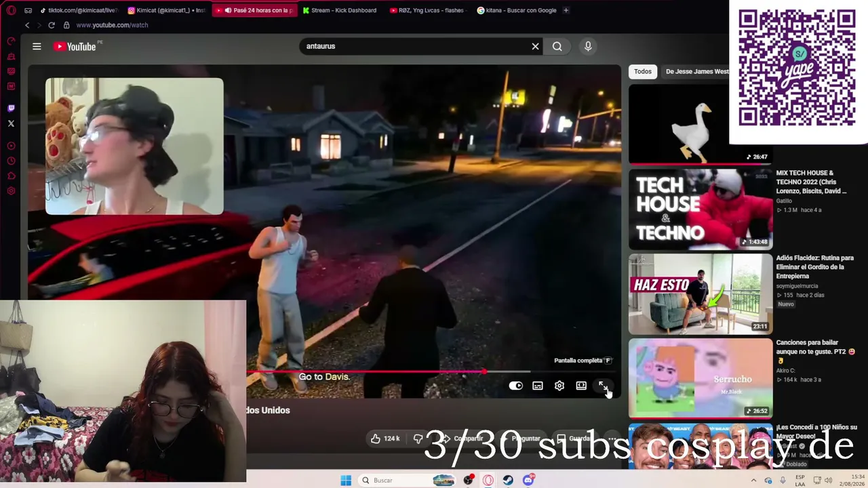Open the "Adiós Flacidez" video title
This screenshot has width=868, height=488.
815,267
